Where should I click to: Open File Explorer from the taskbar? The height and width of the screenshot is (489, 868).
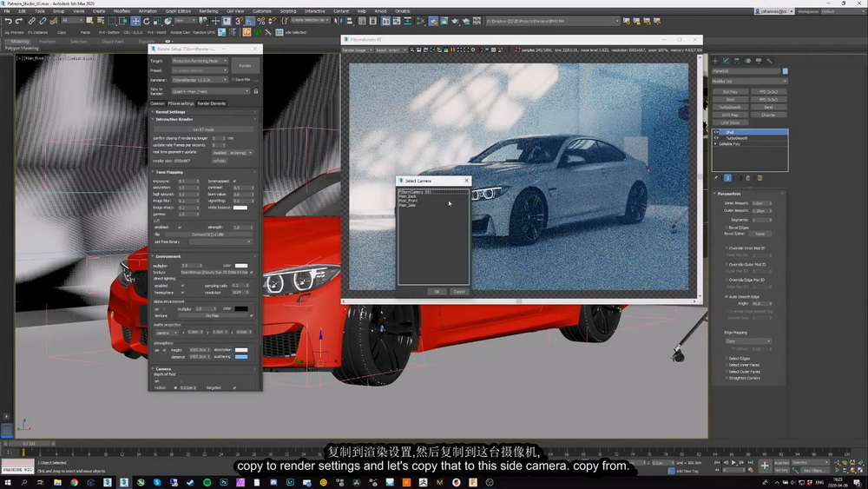(x=57, y=482)
